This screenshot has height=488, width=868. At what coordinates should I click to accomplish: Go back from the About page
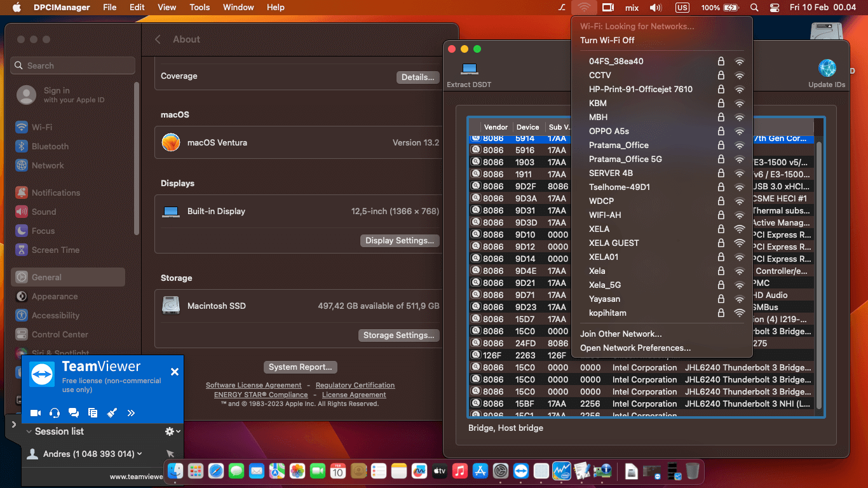pos(158,39)
